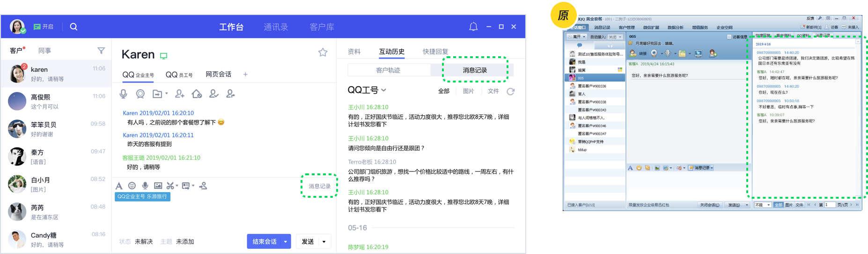Set the status field showing 未解决
Image resolution: width=868 pixels, height=254 pixels.
[144, 242]
